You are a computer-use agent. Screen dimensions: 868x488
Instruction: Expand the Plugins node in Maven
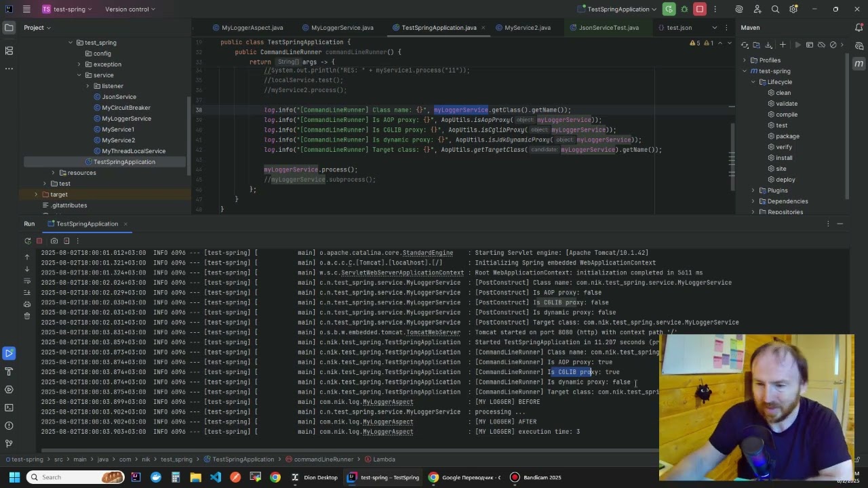pos(753,190)
